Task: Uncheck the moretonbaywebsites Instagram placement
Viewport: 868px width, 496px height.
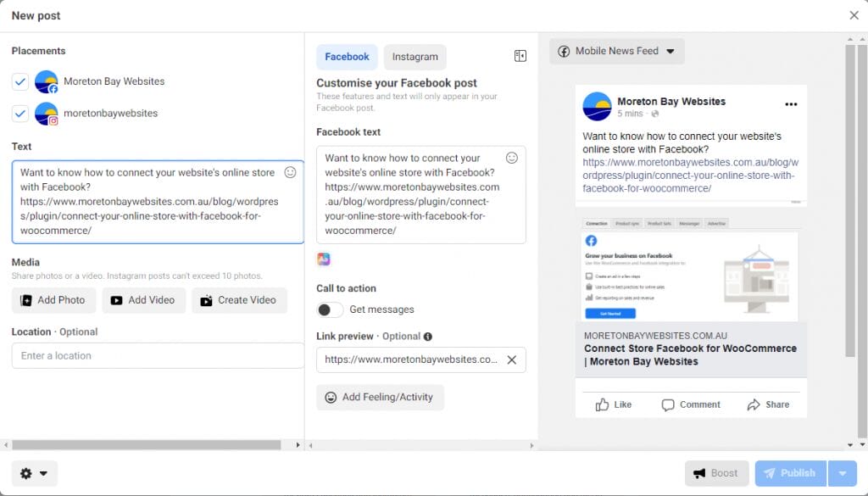Action: click(x=20, y=114)
